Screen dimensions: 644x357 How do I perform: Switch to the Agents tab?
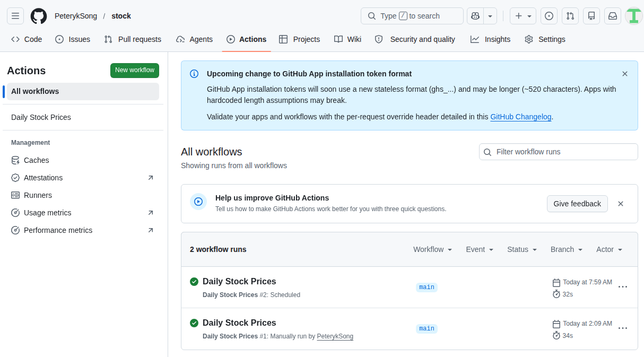click(x=194, y=39)
